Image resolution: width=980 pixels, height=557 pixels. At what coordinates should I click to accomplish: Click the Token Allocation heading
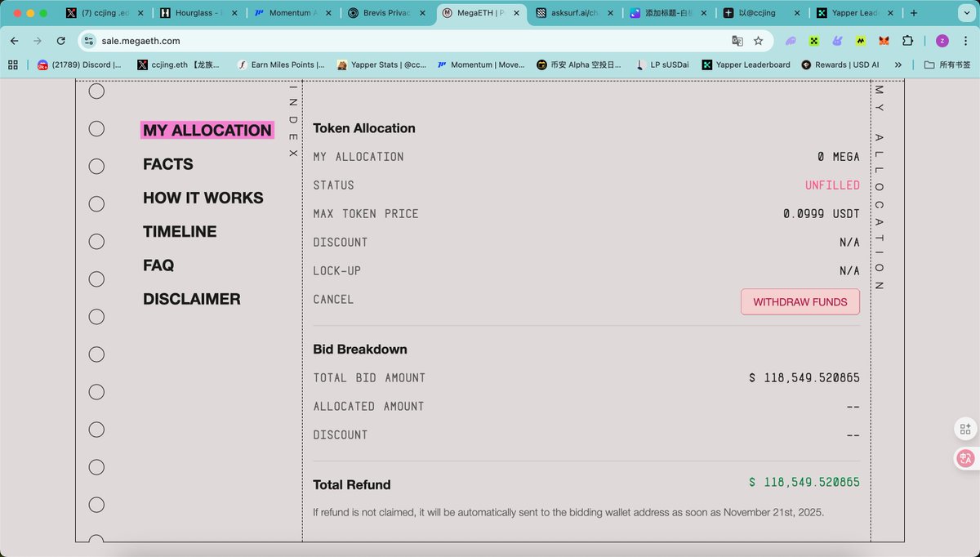tap(364, 128)
